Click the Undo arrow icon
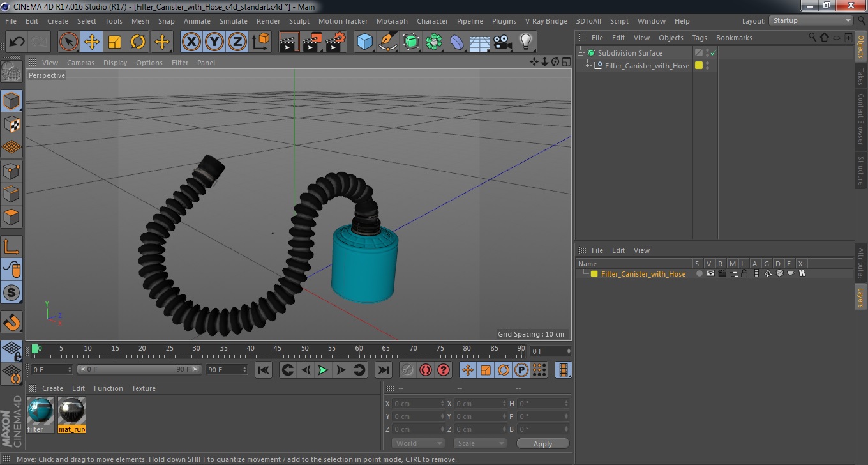 pyautogui.click(x=17, y=42)
